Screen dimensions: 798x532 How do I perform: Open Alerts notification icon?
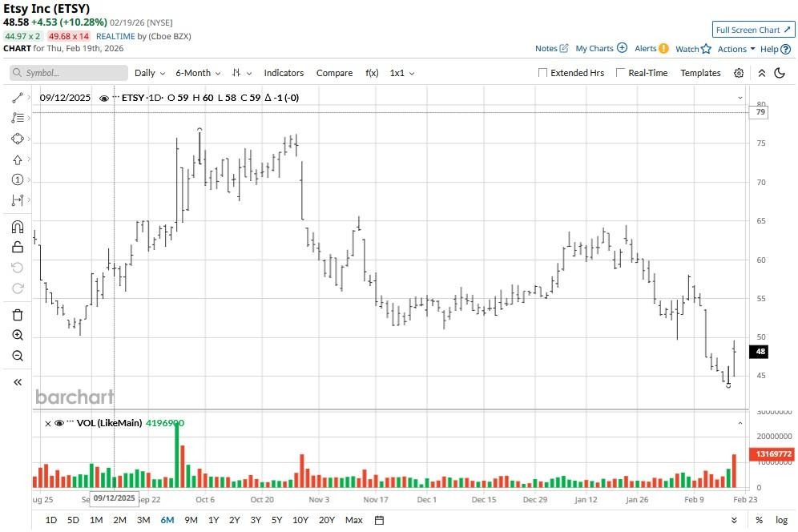[x=663, y=48]
